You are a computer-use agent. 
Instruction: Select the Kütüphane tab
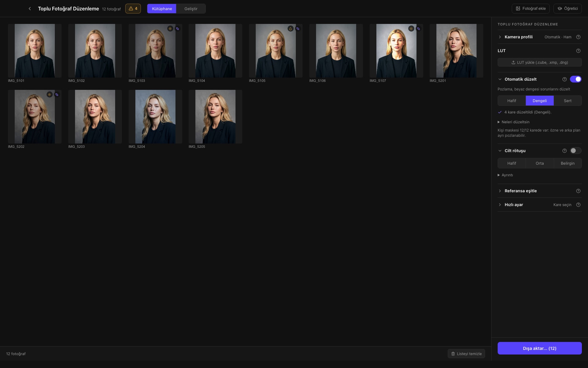(x=162, y=9)
